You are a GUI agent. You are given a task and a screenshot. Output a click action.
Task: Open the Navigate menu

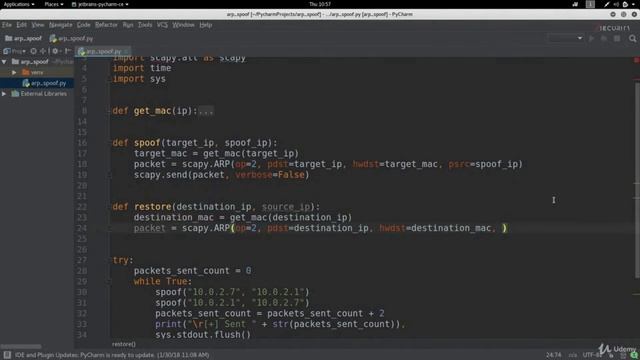coord(60,25)
